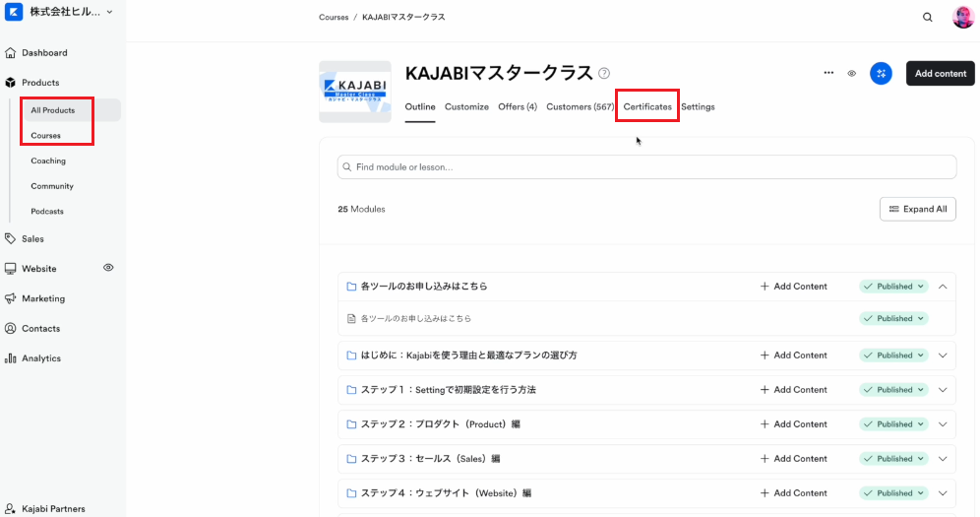980x517 pixels.
Task: Add Content to ステップ３ module
Action: [x=794, y=458]
